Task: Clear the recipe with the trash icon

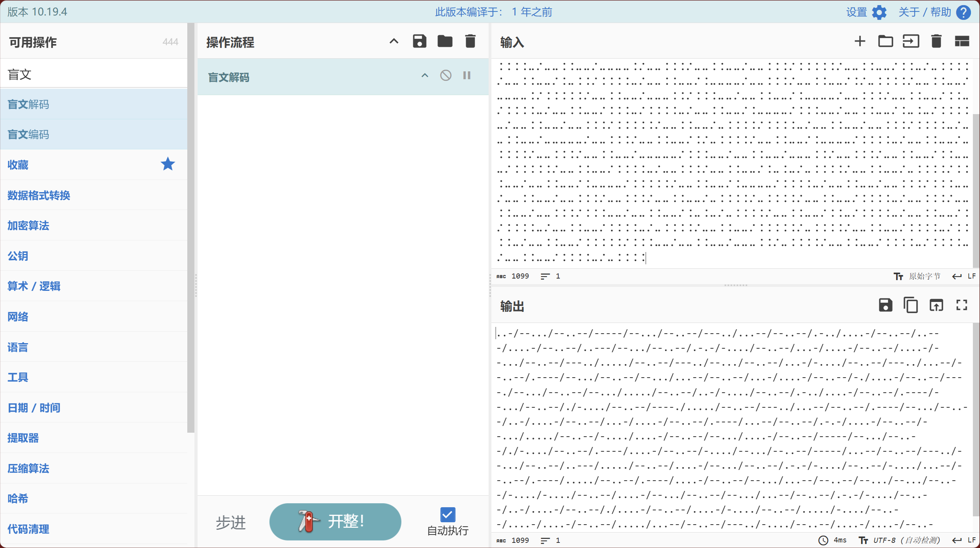Action: (470, 41)
